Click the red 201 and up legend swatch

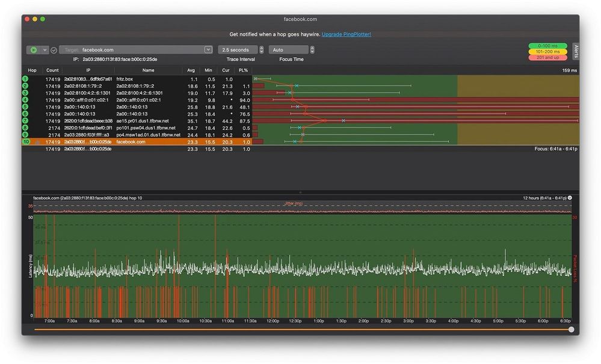tap(547, 58)
